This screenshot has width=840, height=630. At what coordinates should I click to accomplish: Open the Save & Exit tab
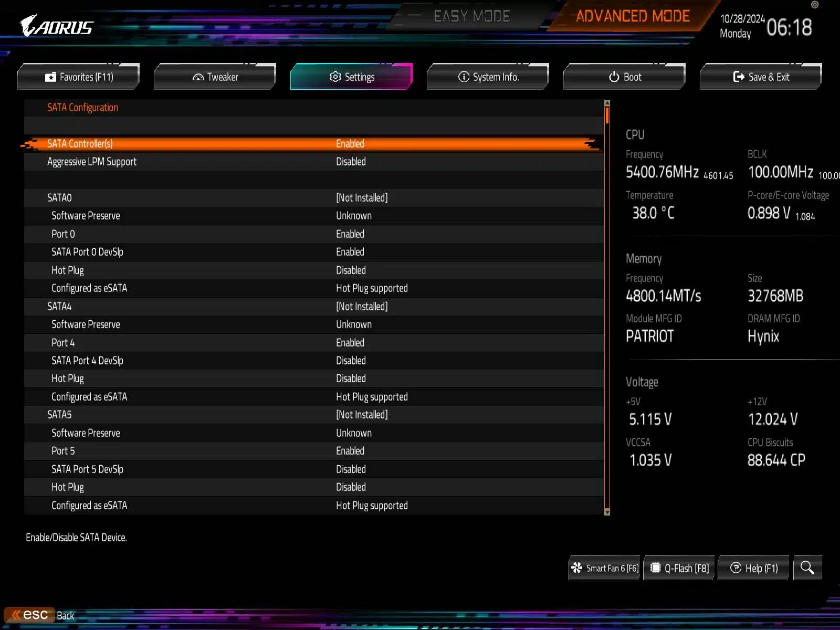(761, 77)
